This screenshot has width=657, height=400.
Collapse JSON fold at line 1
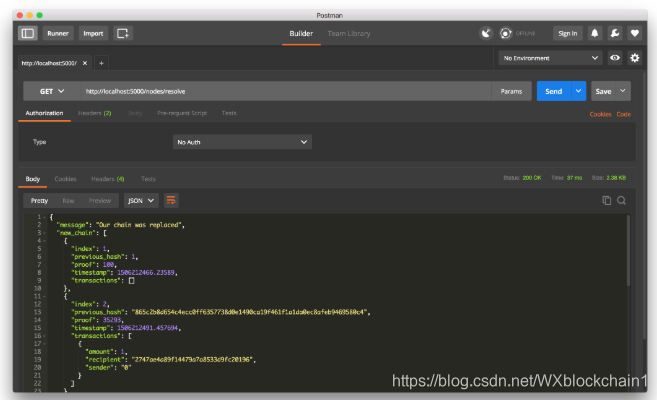point(44,217)
